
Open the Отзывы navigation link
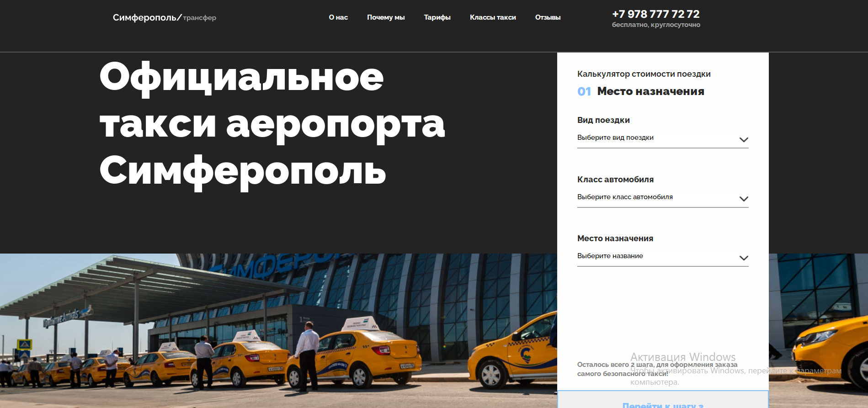click(x=548, y=17)
